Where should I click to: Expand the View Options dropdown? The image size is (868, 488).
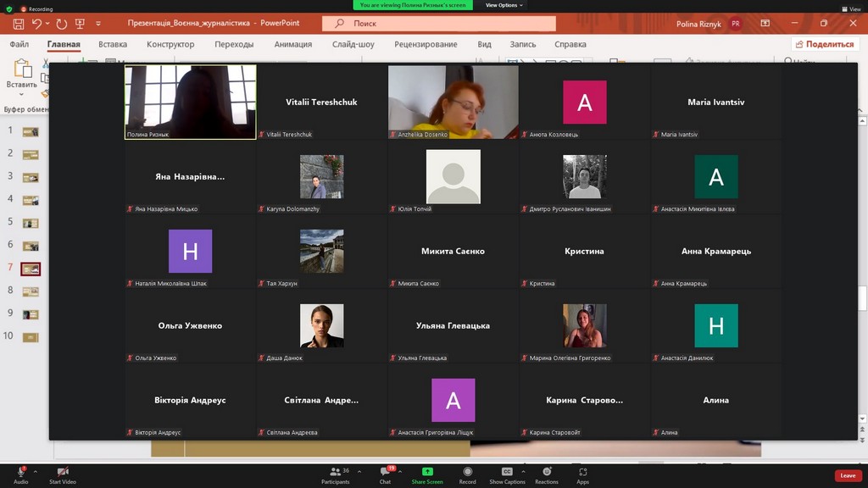pyautogui.click(x=504, y=5)
